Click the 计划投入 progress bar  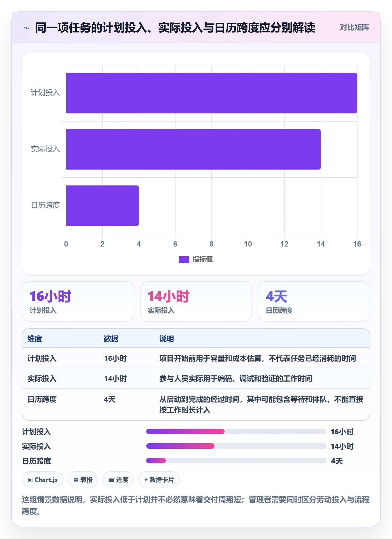pyautogui.click(x=236, y=431)
